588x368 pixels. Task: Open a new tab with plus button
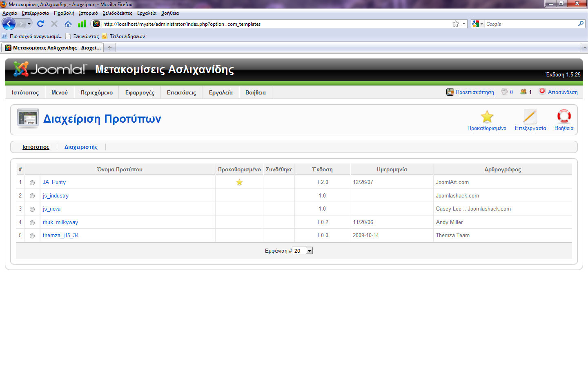point(110,48)
